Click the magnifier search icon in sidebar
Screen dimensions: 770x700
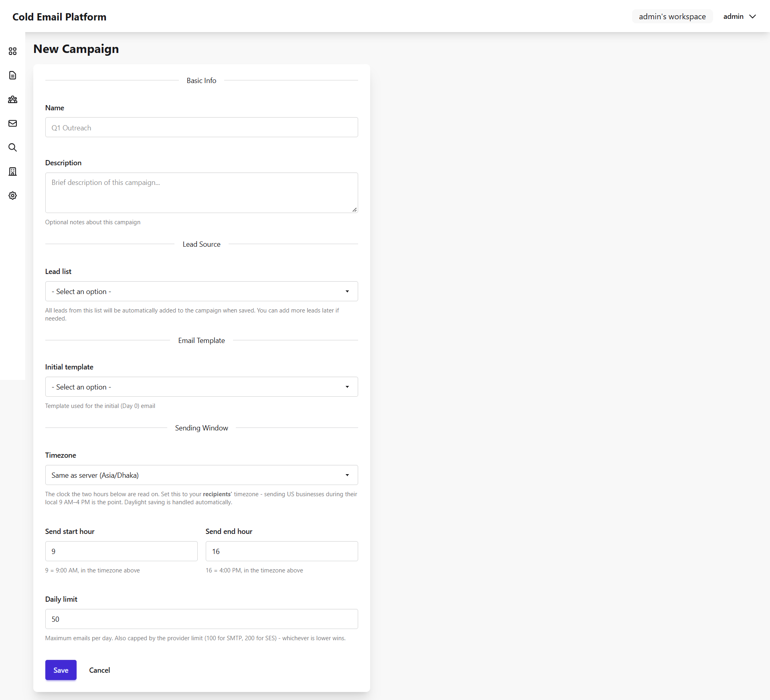(12, 147)
